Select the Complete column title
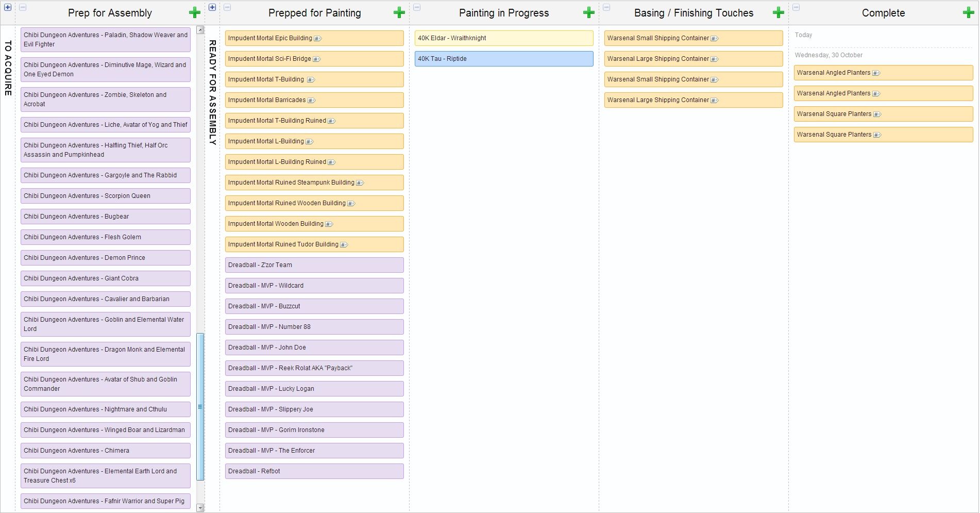The width and height of the screenshot is (980, 513). coord(883,13)
